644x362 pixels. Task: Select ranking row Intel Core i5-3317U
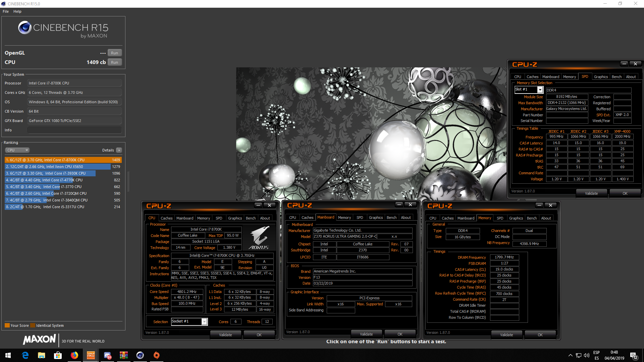coord(63,207)
